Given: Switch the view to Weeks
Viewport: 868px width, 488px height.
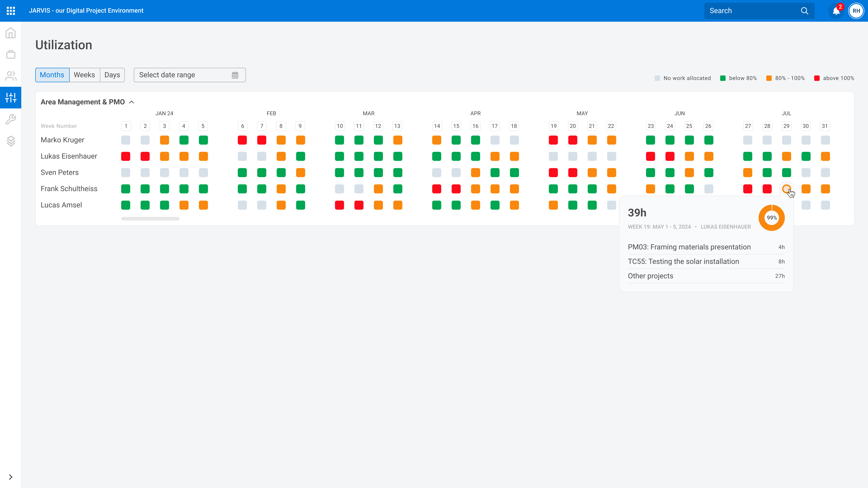Looking at the screenshot, I should point(84,75).
